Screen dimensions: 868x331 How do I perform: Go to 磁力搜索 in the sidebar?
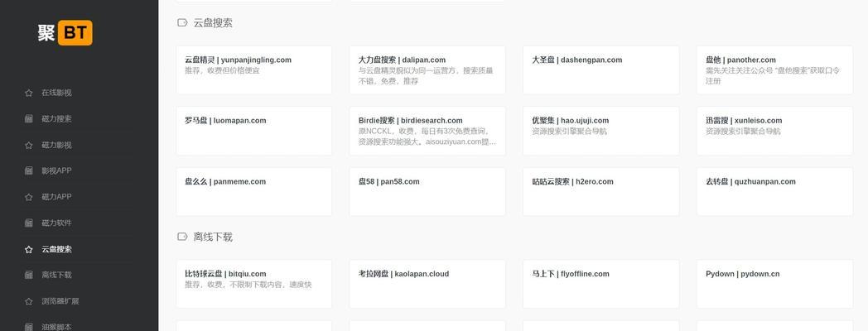[x=56, y=119]
